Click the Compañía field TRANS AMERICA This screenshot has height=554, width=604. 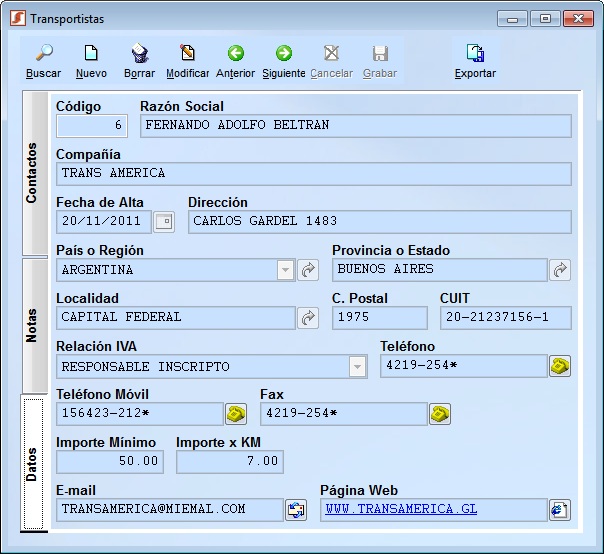coord(314,174)
